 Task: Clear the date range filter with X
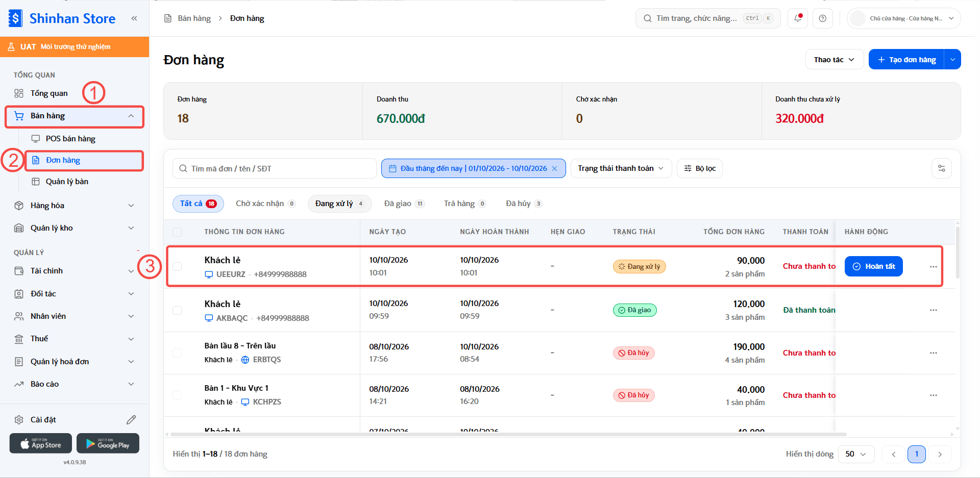click(554, 168)
